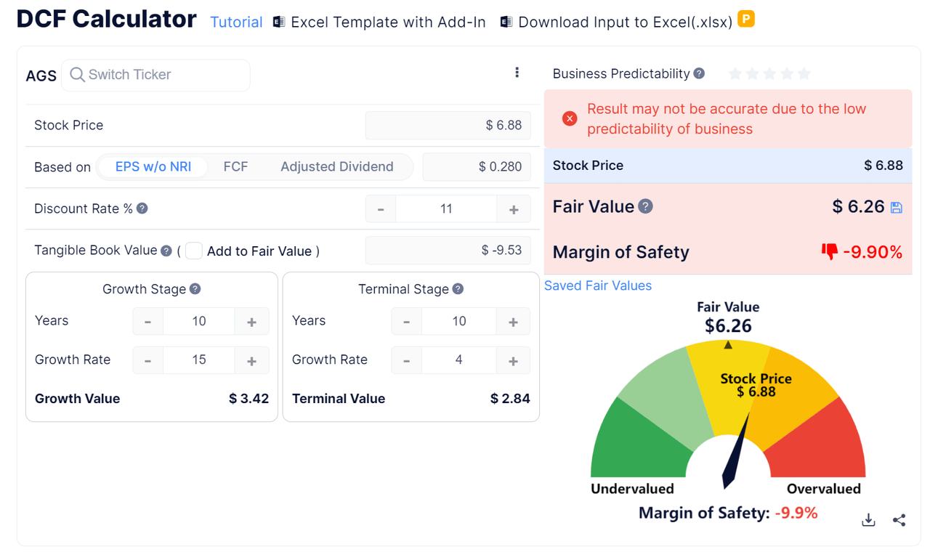Increase Terminal Stage growth rate

[513, 360]
